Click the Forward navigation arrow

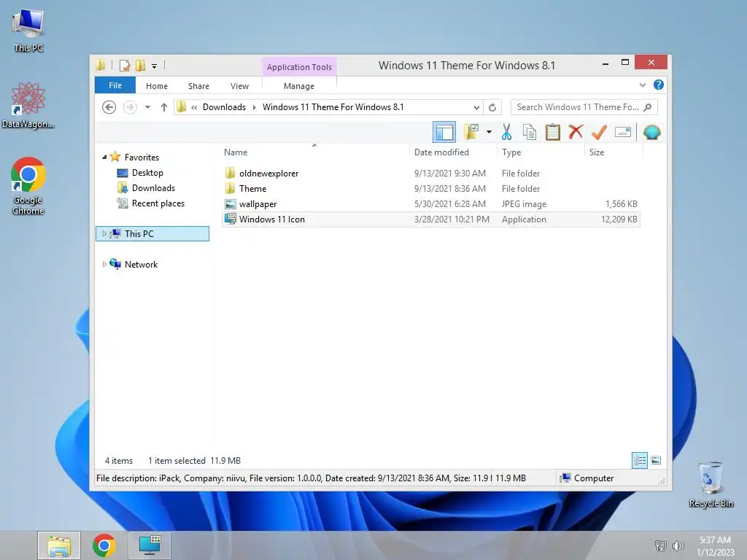point(130,107)
